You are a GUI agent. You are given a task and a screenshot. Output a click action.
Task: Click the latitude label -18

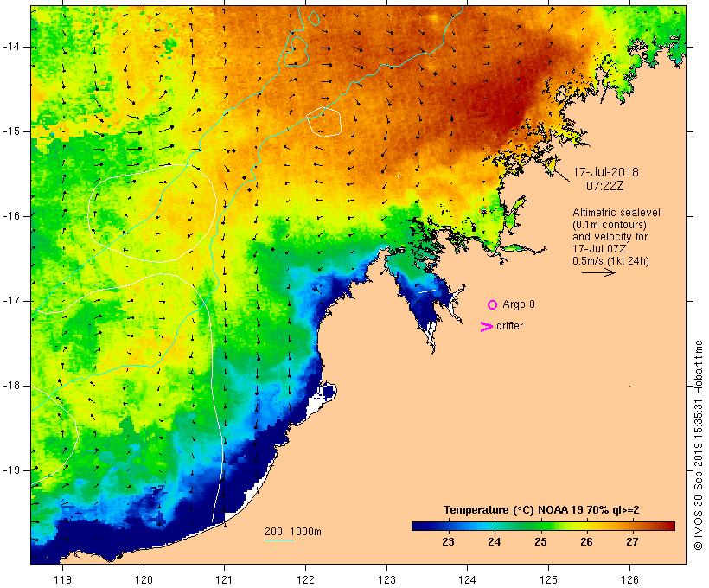[11, 386]
